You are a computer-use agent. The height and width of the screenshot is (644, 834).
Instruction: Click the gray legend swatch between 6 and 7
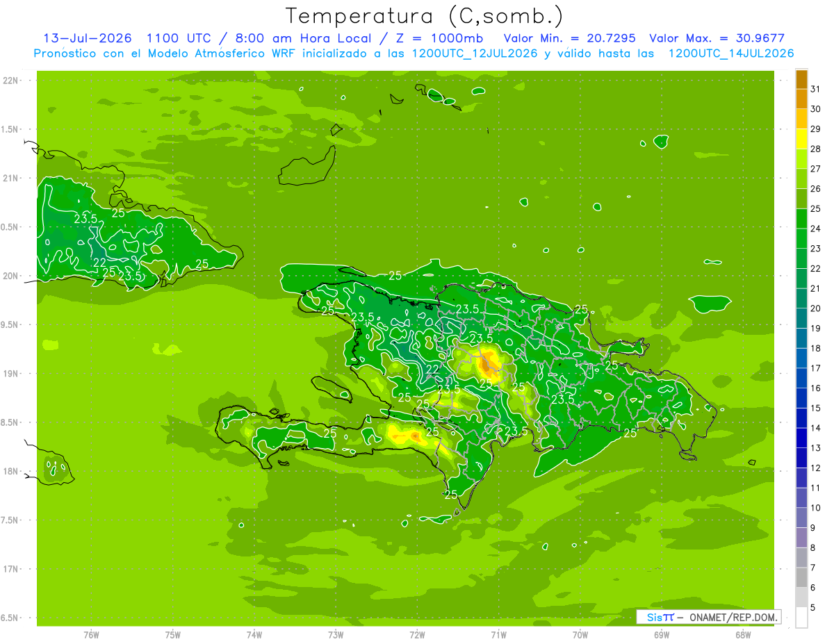[x=801, y=578]
